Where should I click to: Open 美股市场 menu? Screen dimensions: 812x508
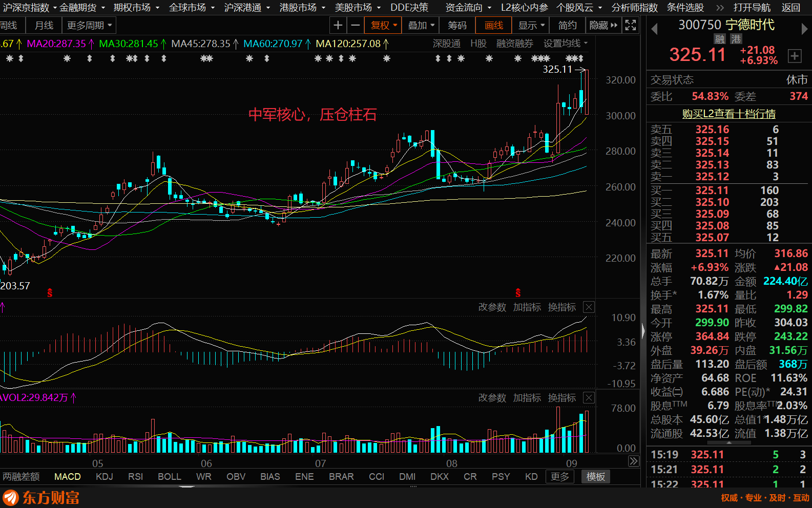tap(358, 8)
